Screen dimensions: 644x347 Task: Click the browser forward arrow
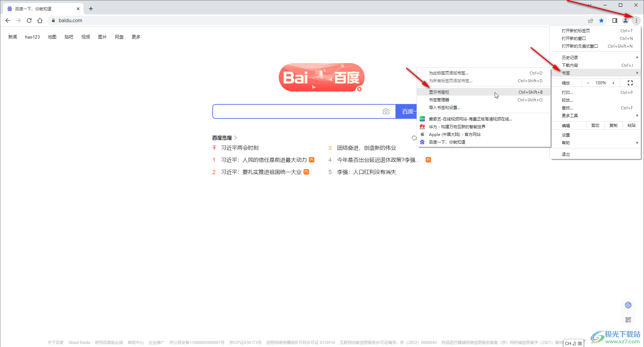tap(18, 20)
